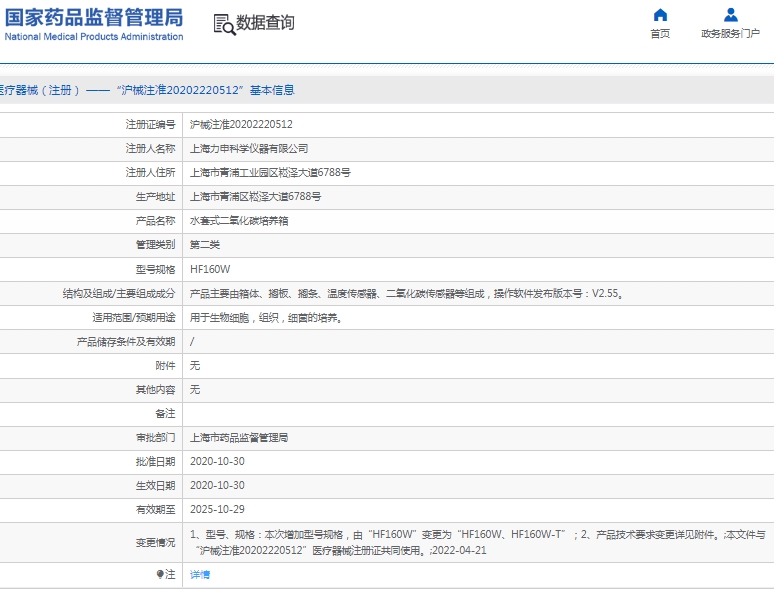Click the 基本信息 page heading
The image size is (774, 592).
tap(272, 90)
